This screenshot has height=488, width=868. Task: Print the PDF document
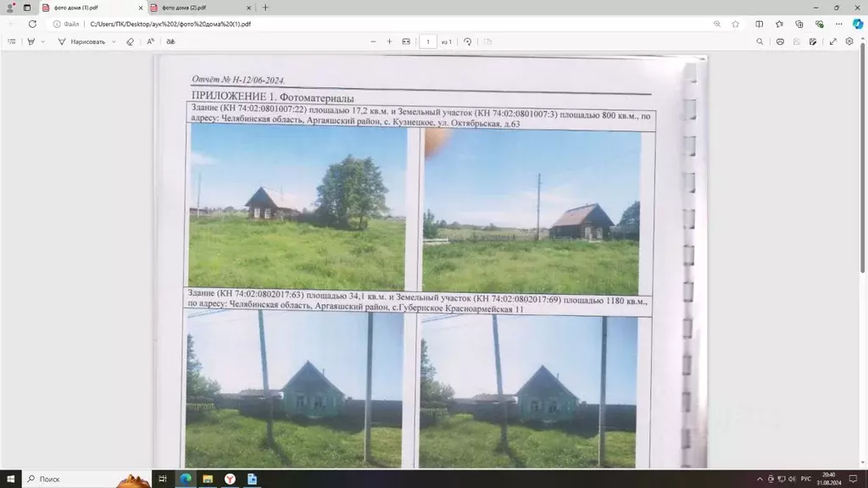(x=780, y=42)
